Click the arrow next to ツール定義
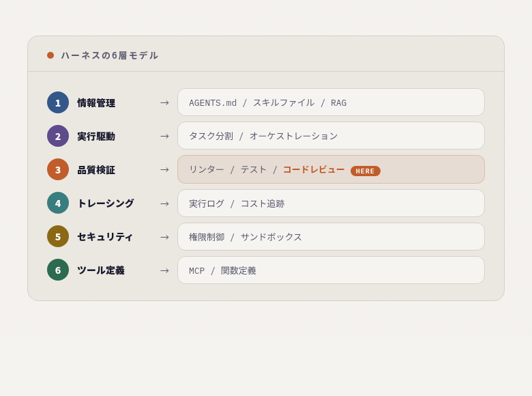 point(164,270)
